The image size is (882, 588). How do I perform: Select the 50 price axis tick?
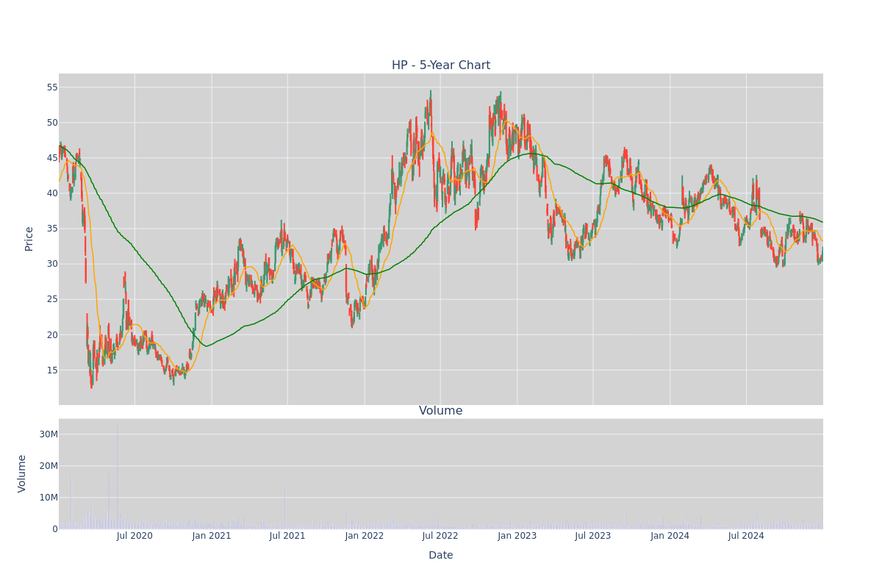coord(51,123)
